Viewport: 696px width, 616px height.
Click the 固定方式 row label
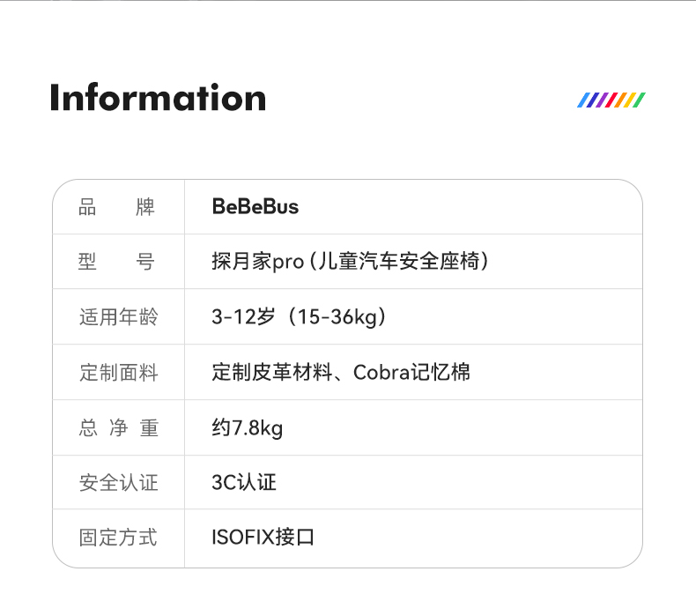(118, 538)
